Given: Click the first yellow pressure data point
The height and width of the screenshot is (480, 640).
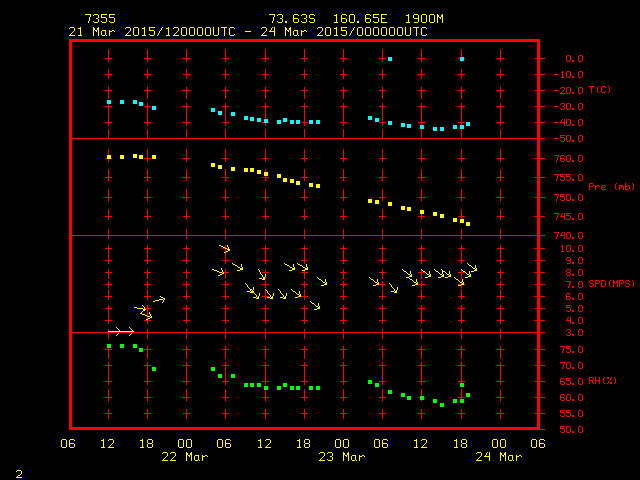Looking at the screenshot, I should click(109, 157).
